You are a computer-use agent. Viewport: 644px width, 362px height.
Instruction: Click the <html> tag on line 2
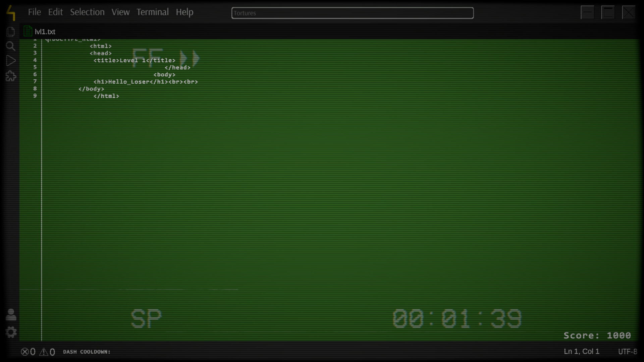[101, 46]
